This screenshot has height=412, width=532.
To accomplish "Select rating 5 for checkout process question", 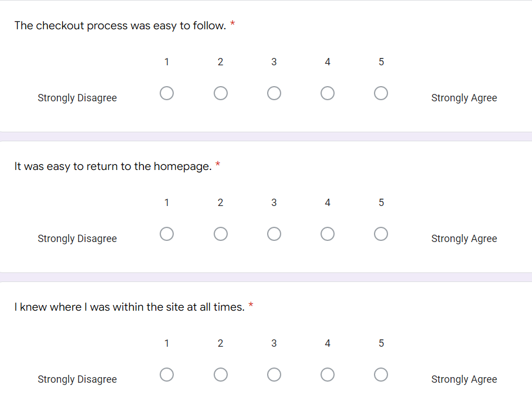I will click(x=381, y=93).
